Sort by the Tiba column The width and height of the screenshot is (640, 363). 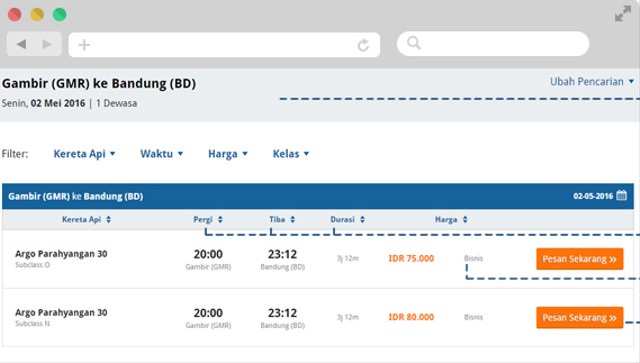coord(282,220)
